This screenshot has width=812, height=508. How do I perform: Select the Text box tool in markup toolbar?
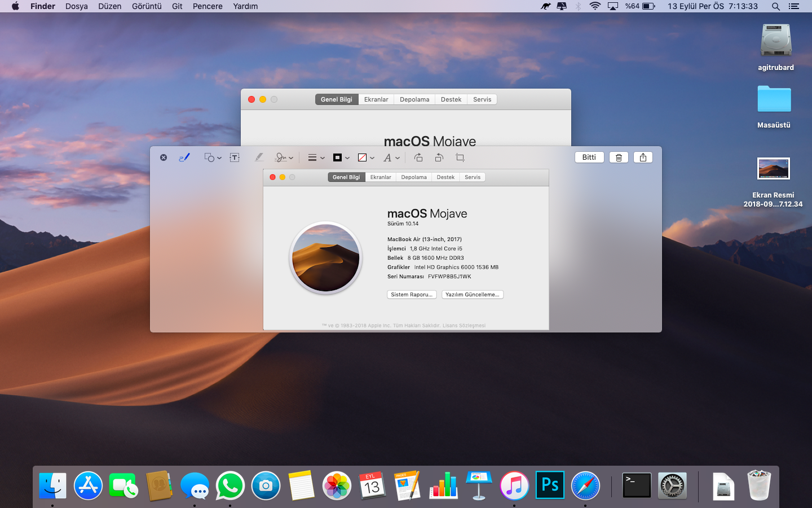(x=235, y=157)
